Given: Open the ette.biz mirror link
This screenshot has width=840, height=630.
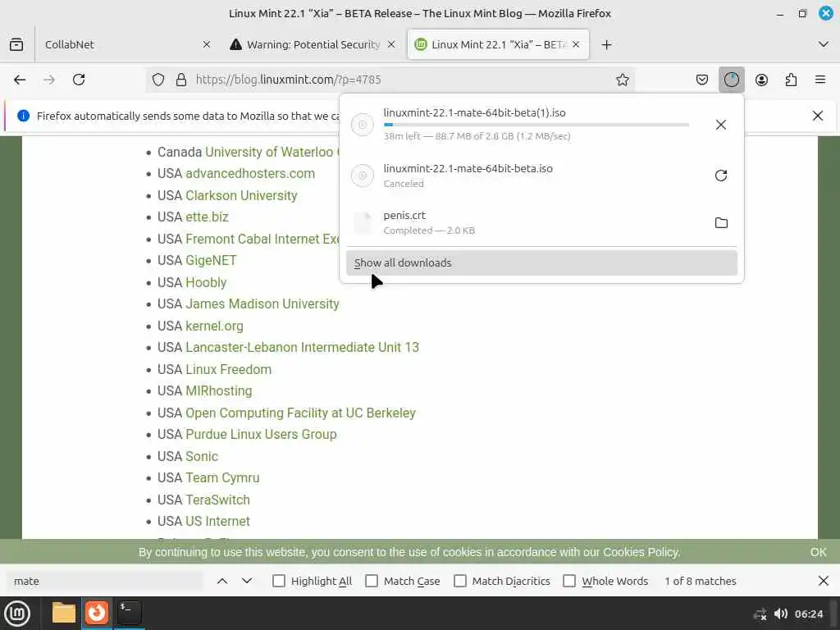Looking at the screenshot, I should pyautogui.click(x=207, y=217).
